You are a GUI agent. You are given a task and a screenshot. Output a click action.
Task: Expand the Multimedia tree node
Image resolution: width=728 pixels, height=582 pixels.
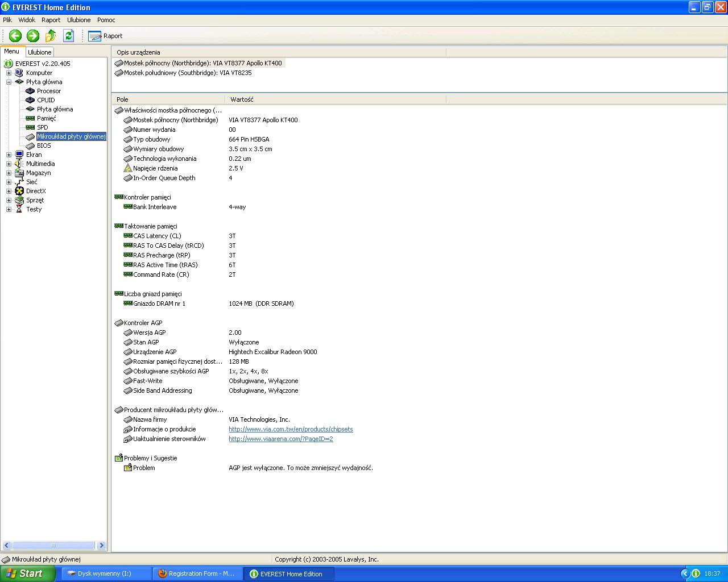[x=9, y=164]
